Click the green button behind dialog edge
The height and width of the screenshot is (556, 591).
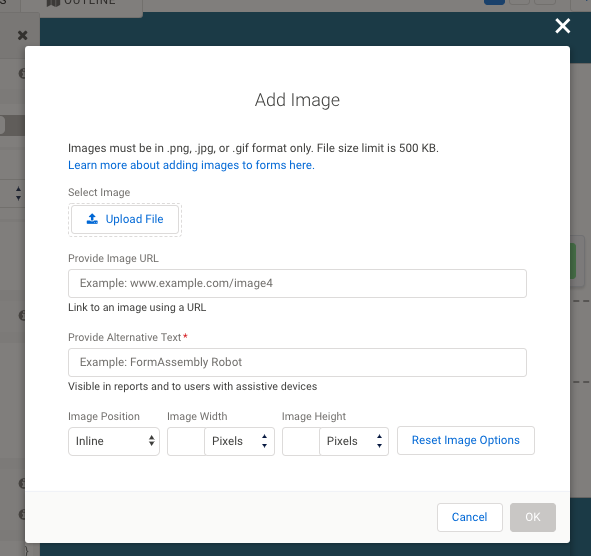[x=573, y=261]
